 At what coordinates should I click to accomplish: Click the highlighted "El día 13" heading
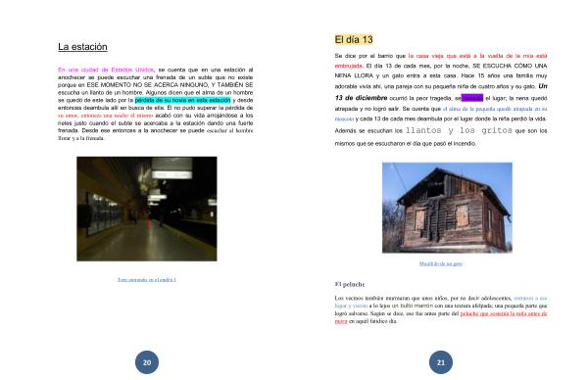coord(354,39)
